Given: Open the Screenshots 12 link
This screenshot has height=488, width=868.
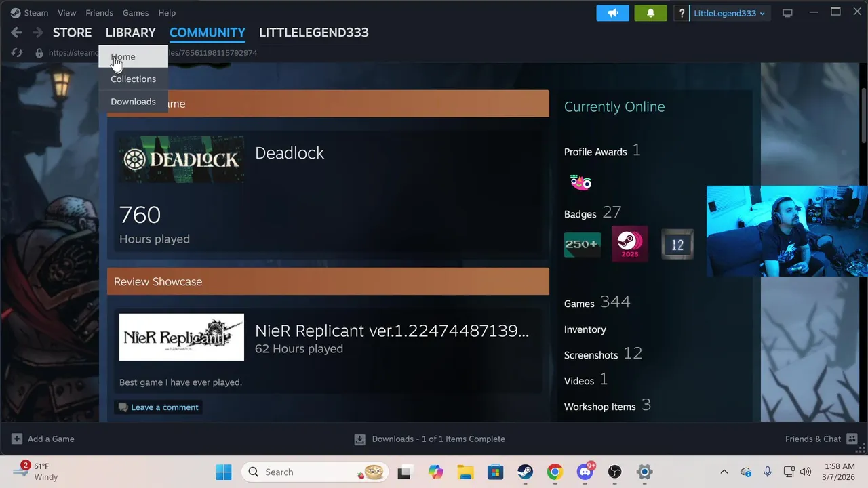Looking at the screenshot, I should (x=603, y=354).
